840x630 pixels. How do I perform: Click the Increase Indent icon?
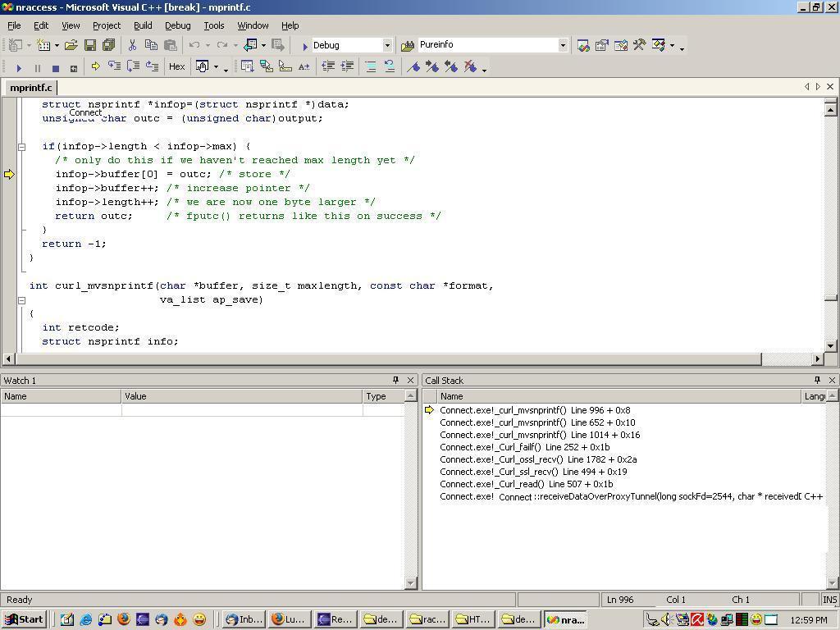tap(347, 66)
